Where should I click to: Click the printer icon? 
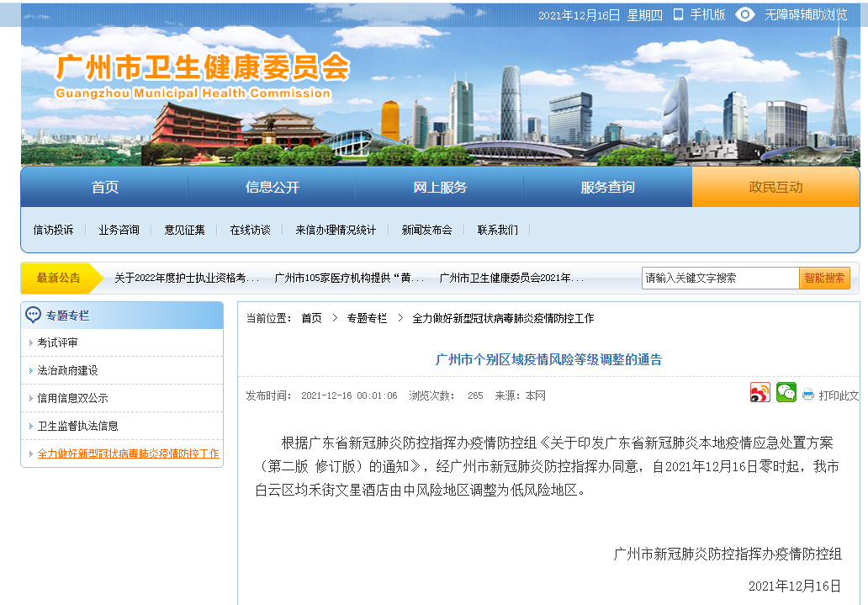(x=808, y=395)
